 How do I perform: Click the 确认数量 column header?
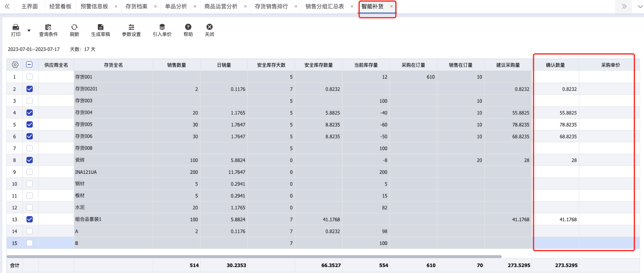(x=555, y=65)
